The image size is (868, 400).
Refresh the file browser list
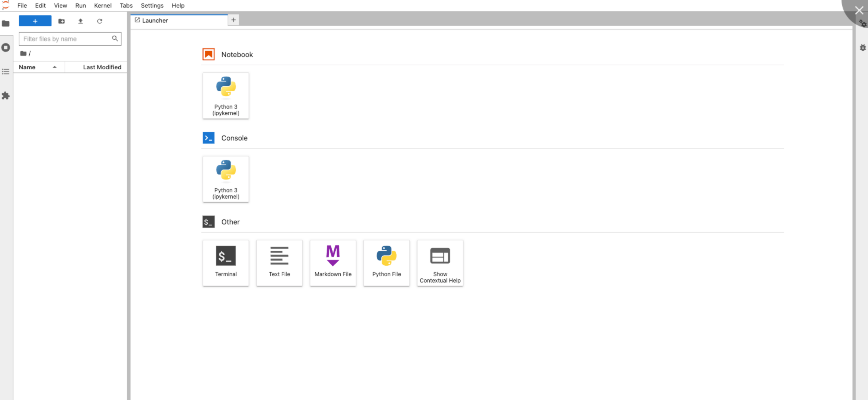point(99,21)
